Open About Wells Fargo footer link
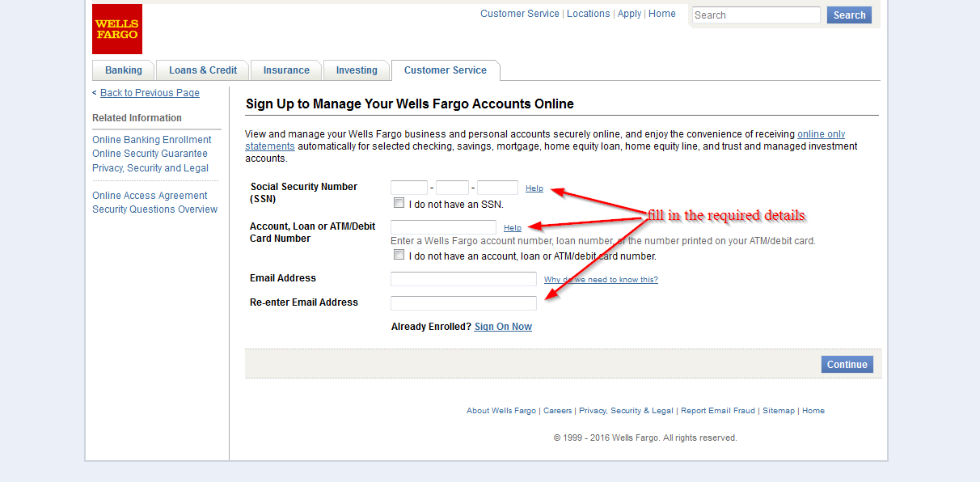980x482 pixels. tap(501, 411)
